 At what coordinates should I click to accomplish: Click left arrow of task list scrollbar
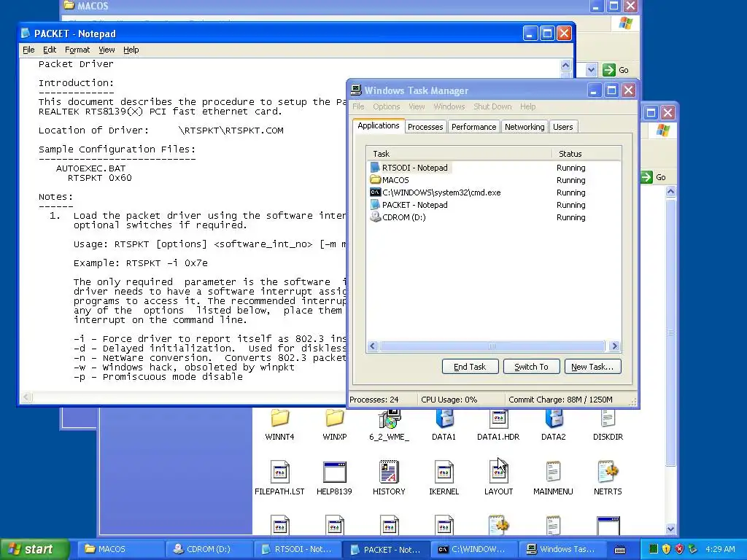coord(373,346)
